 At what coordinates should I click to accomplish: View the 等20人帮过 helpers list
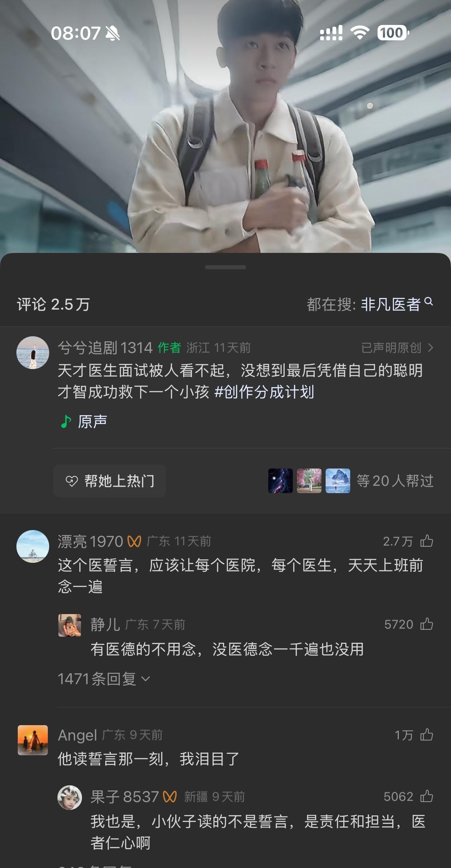pos(395,481)
